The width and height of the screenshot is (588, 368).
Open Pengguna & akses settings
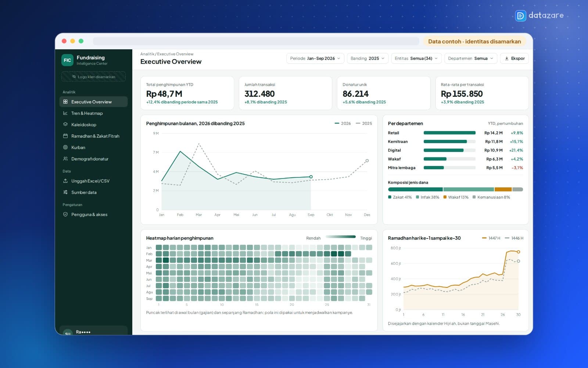point(93,214)
